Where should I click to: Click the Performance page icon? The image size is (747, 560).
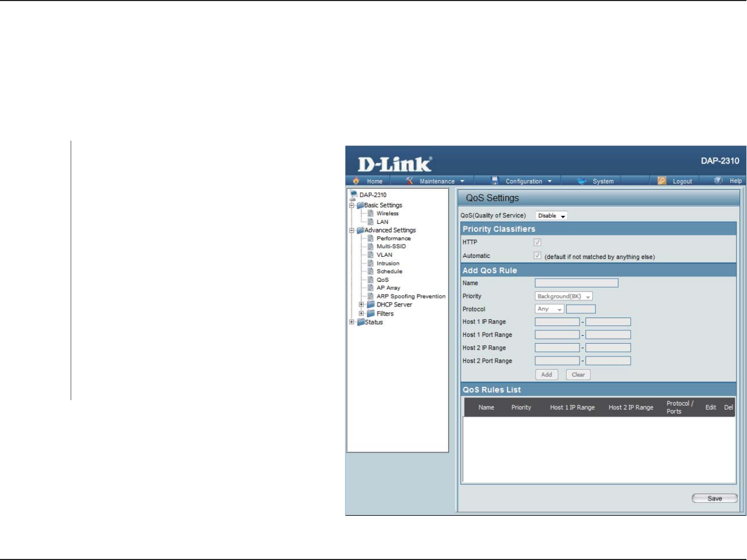tap(371, 238)
